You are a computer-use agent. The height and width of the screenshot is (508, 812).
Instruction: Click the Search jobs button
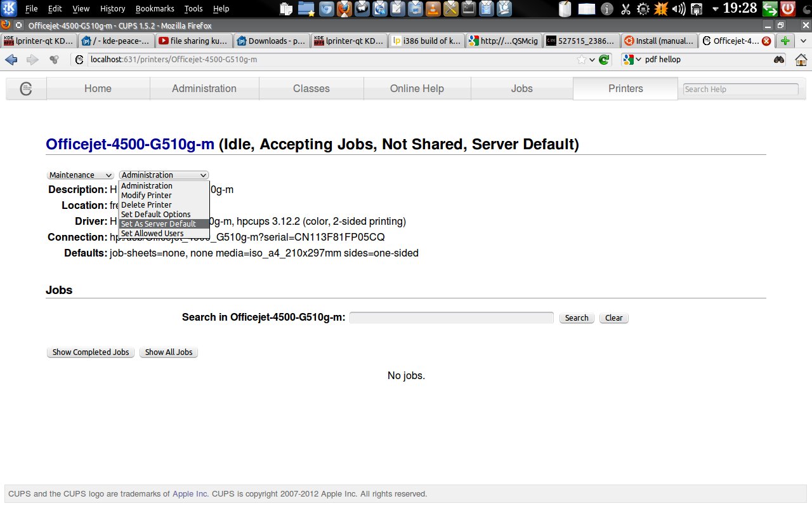click(x=577, y=318)
